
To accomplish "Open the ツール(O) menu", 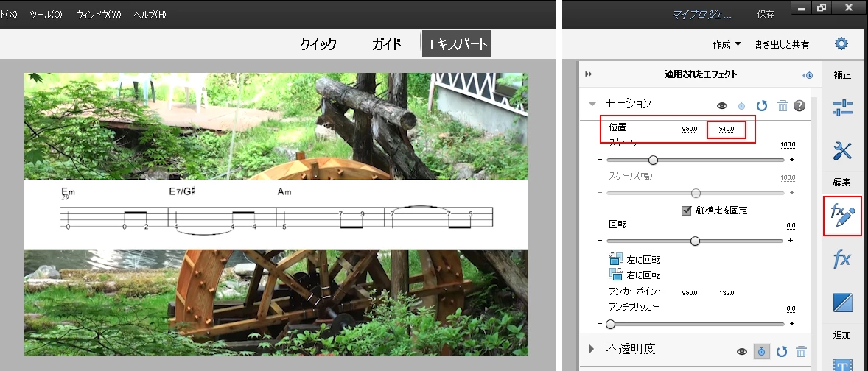I will pyautogui.click(x=46, y=15).
